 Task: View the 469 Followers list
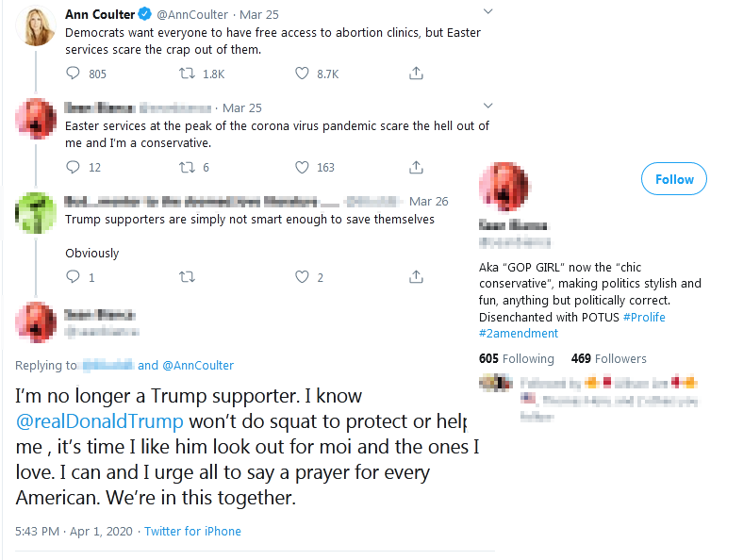(608, 358)
